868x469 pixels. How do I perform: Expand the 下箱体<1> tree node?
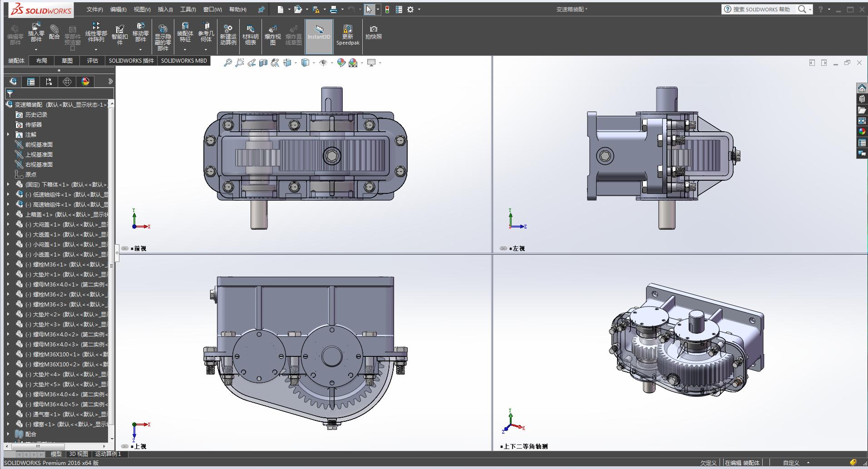tap(8, 185)
